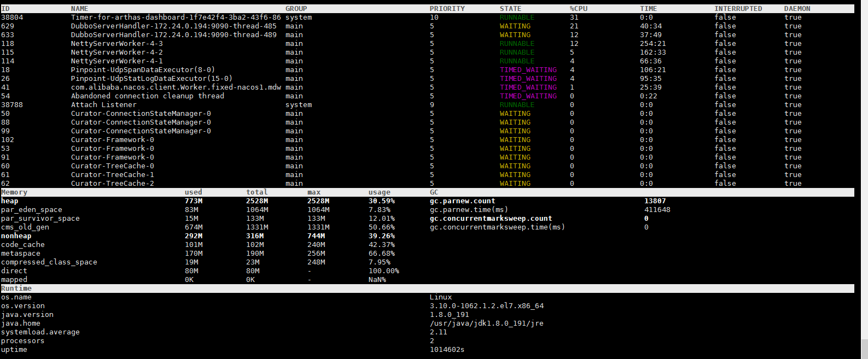Click the PRIORITY column header
This screenshot has height=359, width=868.
[447, 9]
